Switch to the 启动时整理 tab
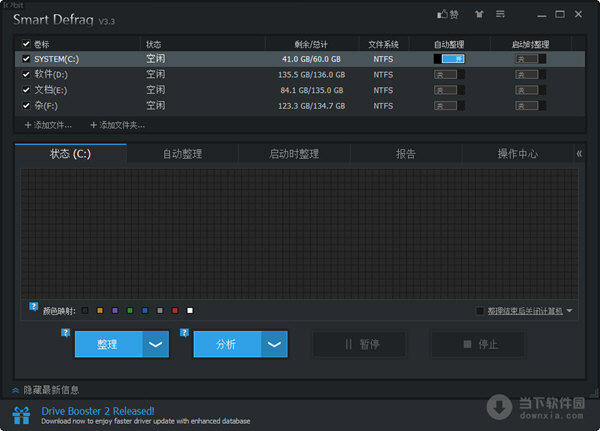Viewport: 600px width, 431px height. (294, 154)
